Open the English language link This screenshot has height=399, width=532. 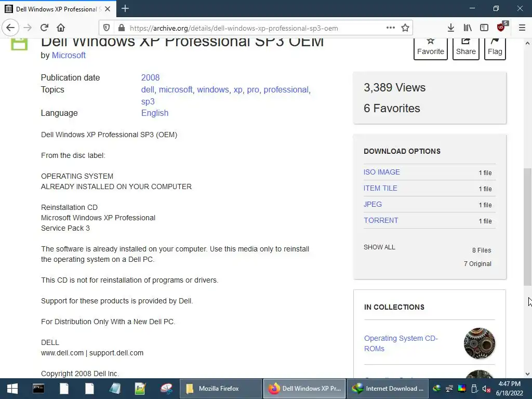click(155, 113)
